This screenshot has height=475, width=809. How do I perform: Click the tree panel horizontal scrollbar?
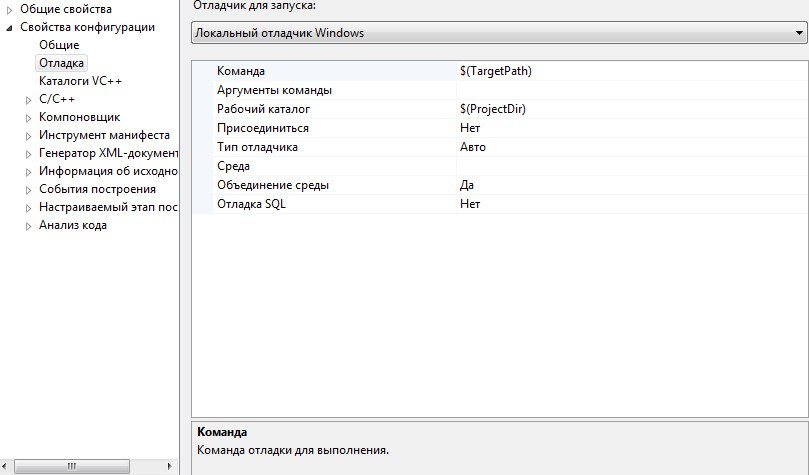(90, 467)
